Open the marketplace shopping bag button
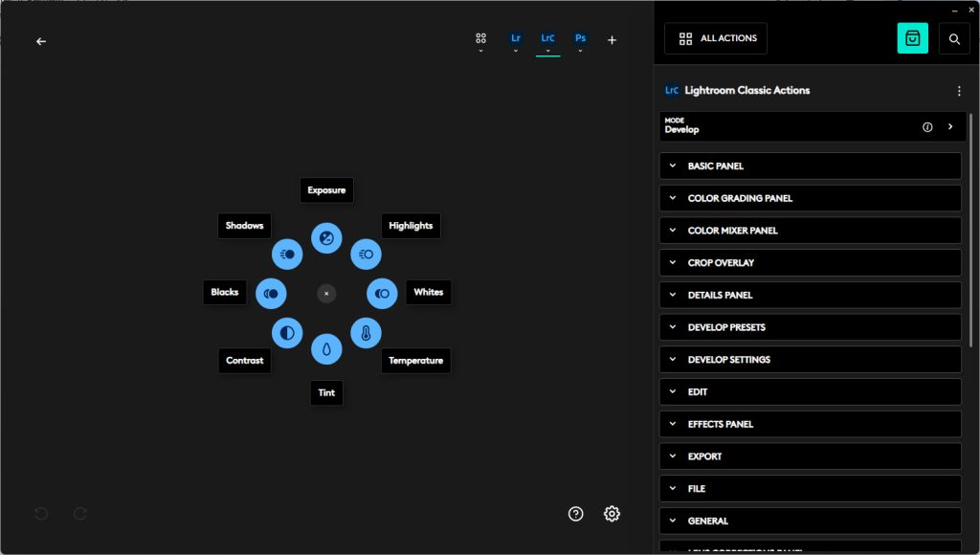 (x=912, y=38)
